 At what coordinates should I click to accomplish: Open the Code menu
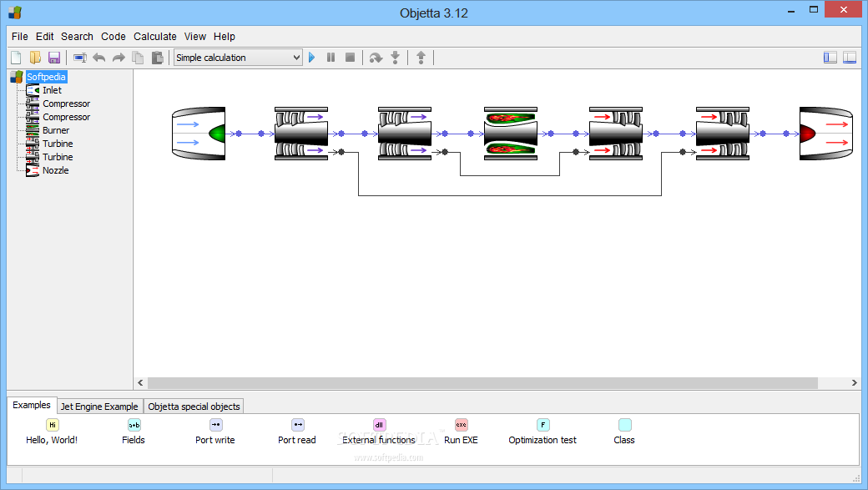pyautogui.click(x=114, y=37)
